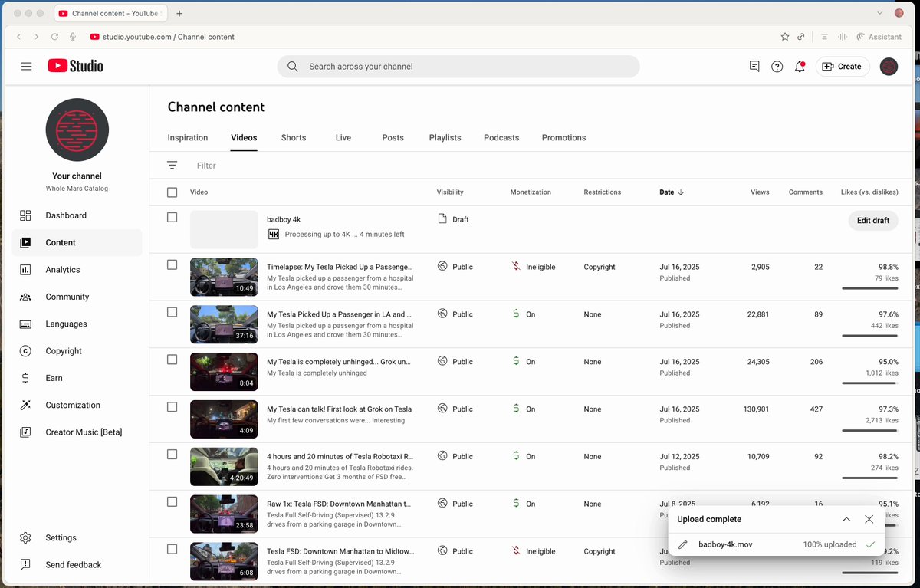Click the likes ratio bar on My Tesla can talk row
This screenshot has width=920, height=588.
point(869,431)
